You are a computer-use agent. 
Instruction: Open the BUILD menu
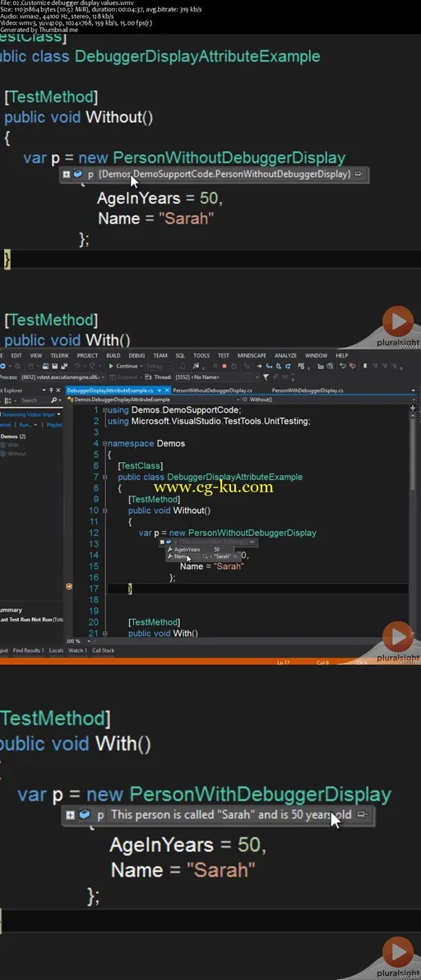coord(113,356)
